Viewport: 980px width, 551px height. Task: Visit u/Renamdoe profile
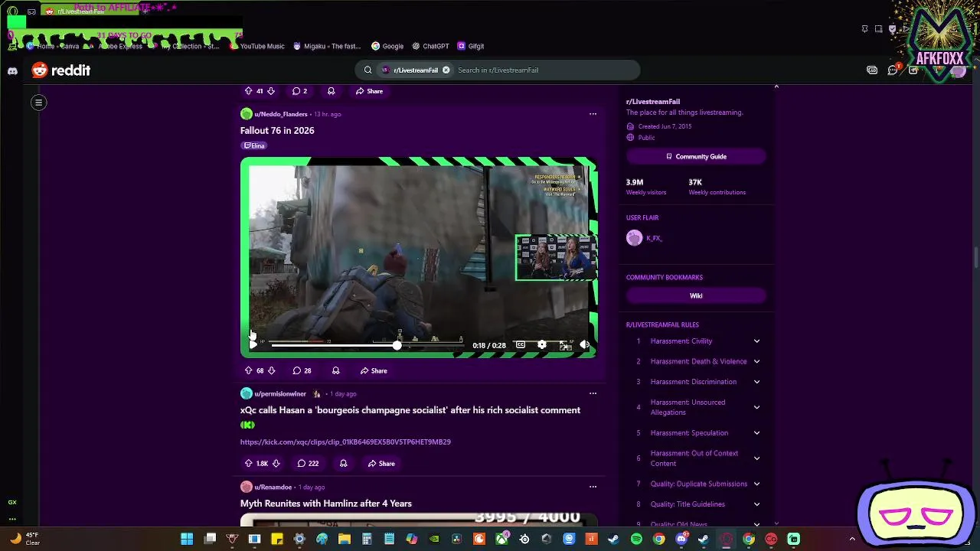pyautogui.click(x=273, y=487)
